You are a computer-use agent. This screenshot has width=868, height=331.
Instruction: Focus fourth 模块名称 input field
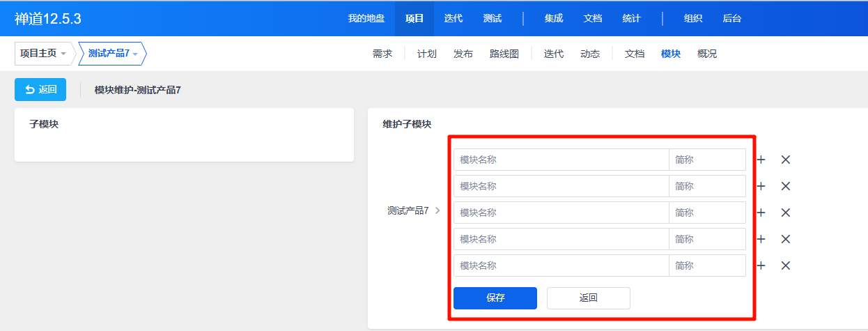[561, 239]
